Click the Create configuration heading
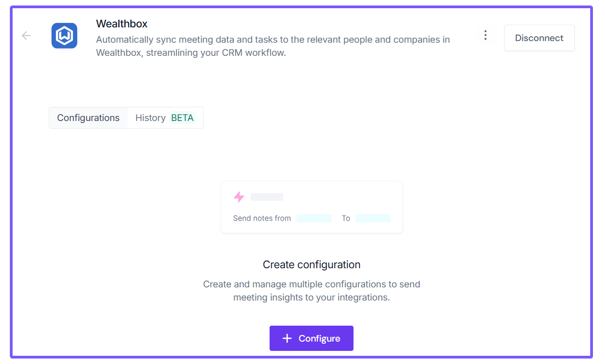605x364 pixels. click(311, 265)
